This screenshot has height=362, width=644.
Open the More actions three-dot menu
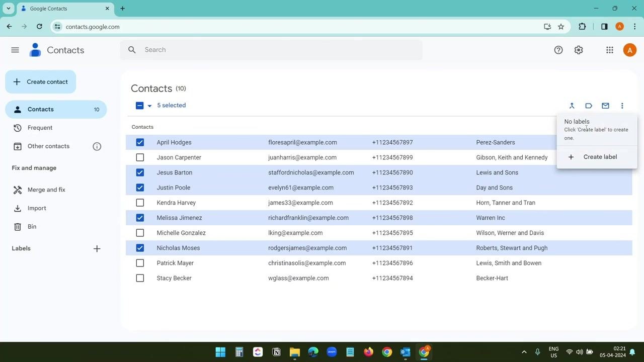coord(622,106)
